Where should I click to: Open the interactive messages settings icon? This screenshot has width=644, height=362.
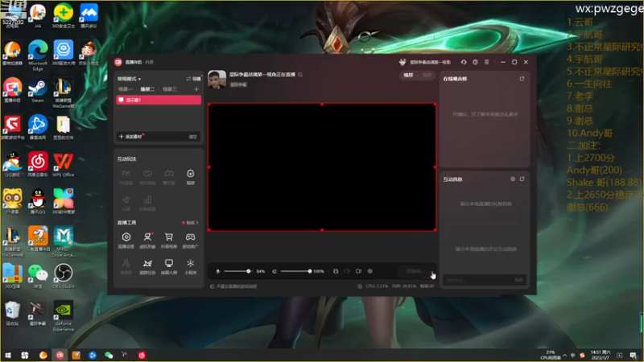click(513, 179)
